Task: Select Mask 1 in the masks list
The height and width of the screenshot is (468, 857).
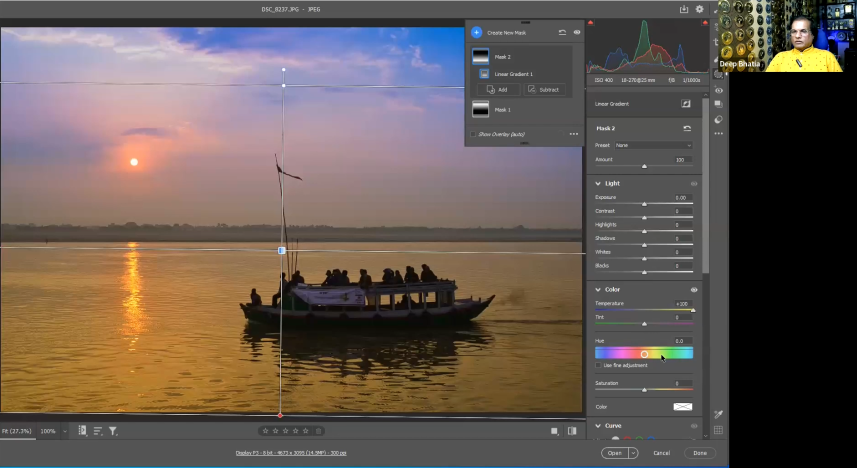Action: pyautogui.click(x=500, y=110)
